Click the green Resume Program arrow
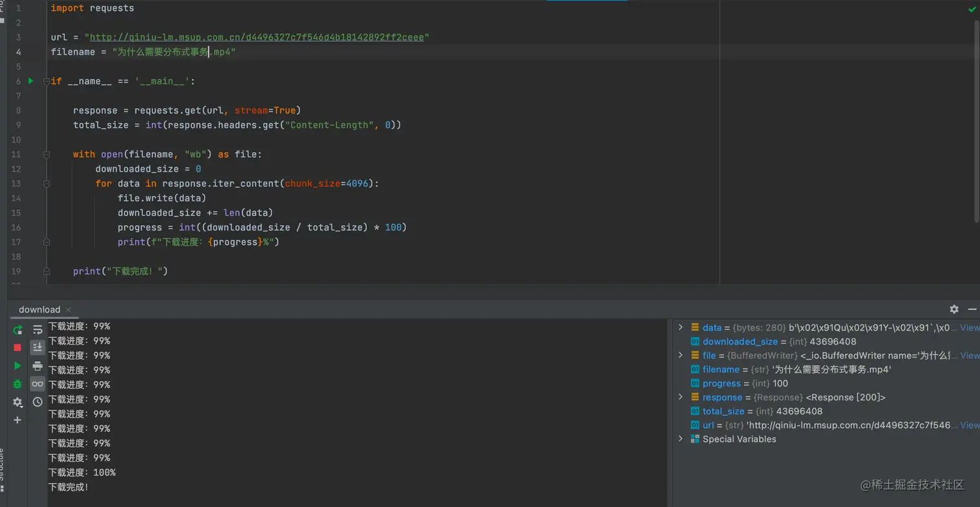 (17, 366)
